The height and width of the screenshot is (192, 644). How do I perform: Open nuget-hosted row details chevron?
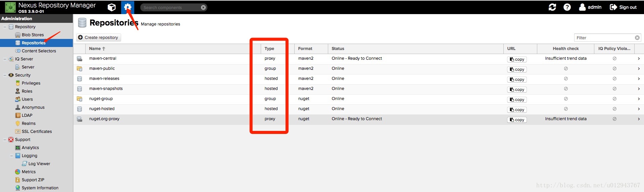[x=639, y=109]
